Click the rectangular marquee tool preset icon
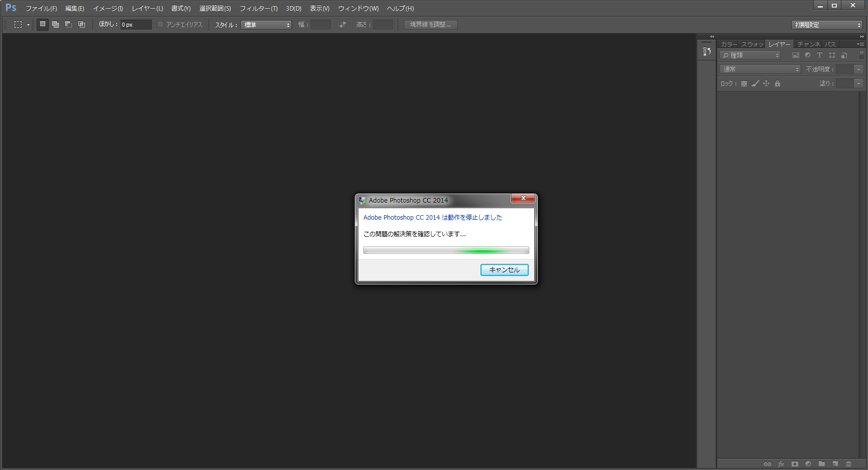The height and width of the screenshot is (470, 868). coord(18,24)
